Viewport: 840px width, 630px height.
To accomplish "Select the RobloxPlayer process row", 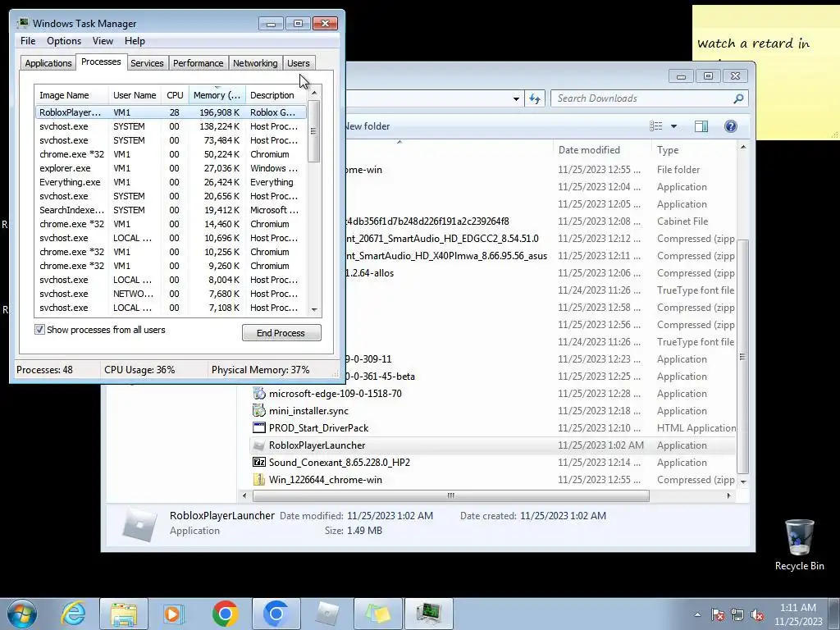I will (171, 112).
